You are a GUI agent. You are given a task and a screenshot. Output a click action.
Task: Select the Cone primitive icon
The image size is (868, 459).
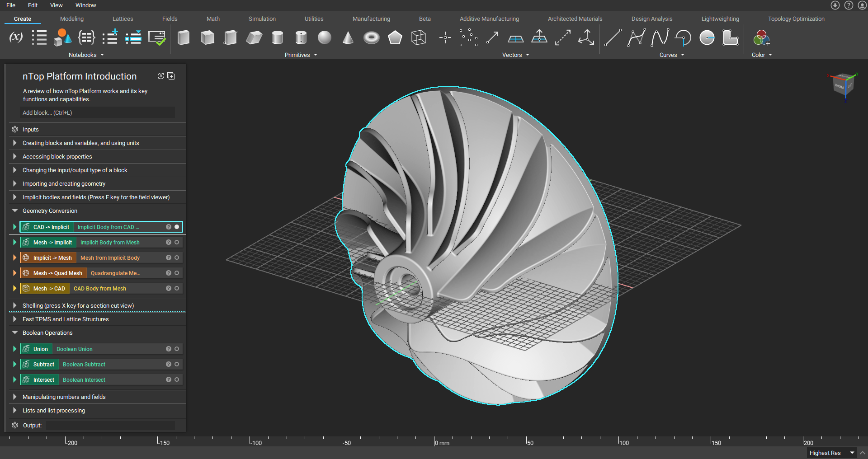(x=348, y=37)
